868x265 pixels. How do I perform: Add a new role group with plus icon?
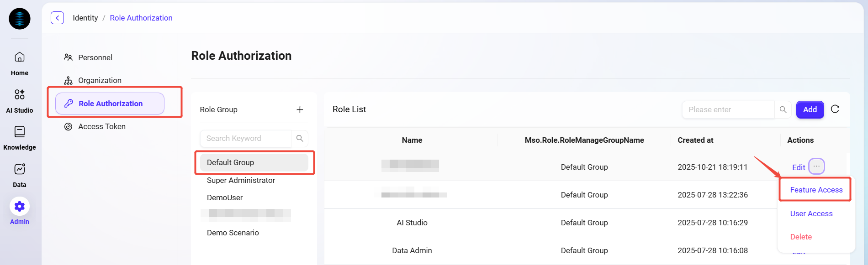pyautogui.click(x=300, y=109)
